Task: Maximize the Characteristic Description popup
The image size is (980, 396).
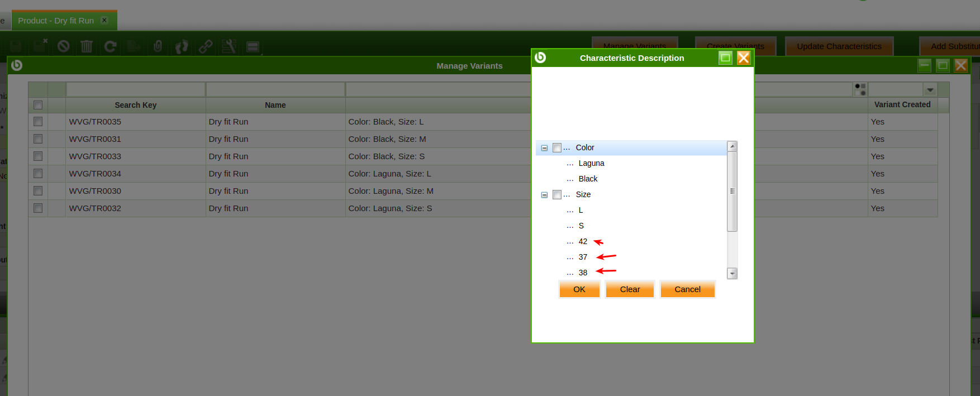Action: [725, 58]
